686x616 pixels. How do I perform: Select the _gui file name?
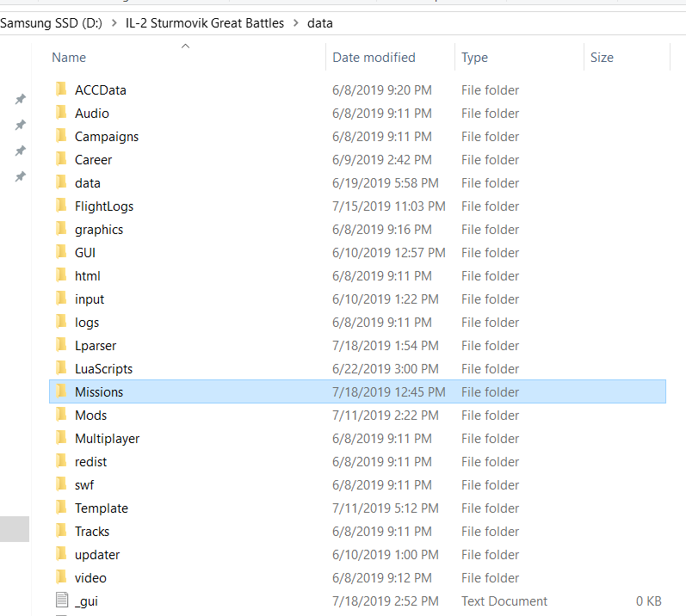tap(86, 601)
